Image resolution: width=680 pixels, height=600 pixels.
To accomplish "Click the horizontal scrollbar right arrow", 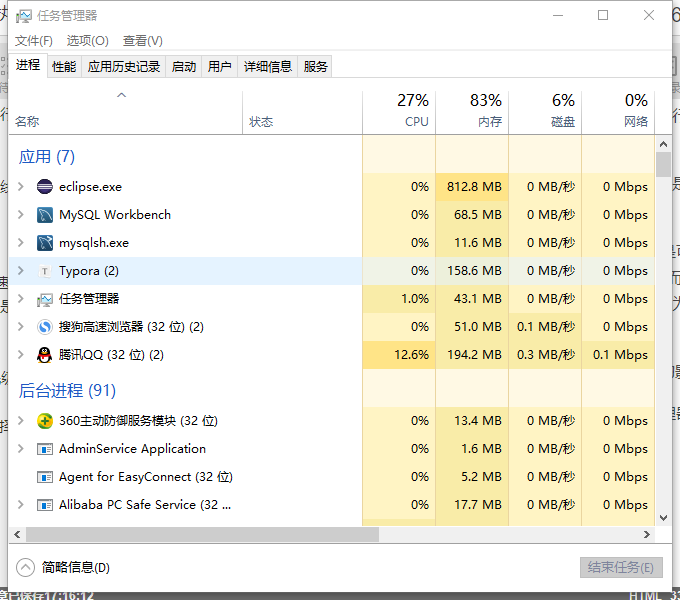I will point(647,535).
